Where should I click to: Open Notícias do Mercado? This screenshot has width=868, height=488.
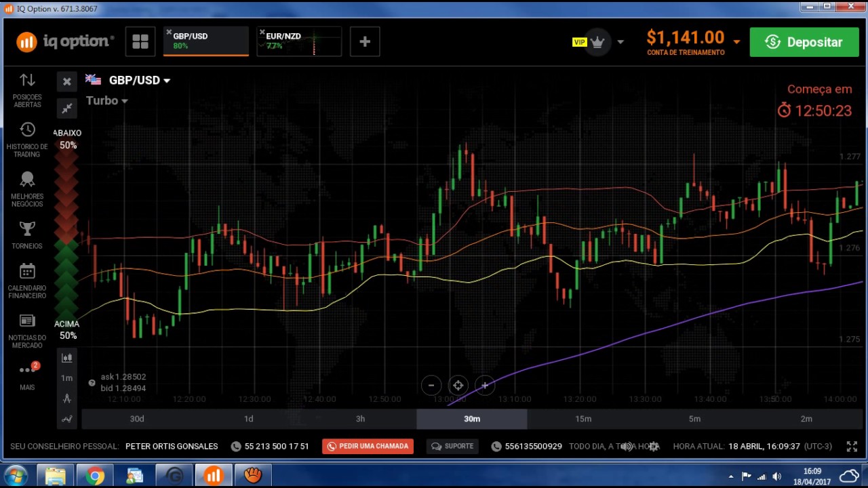pyautogui.click(x=27, y=331)
